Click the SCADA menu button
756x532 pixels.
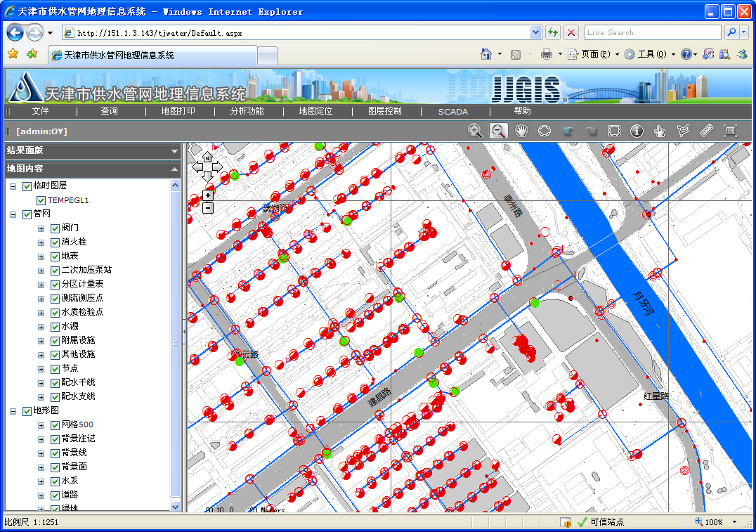tap(453, 111)
